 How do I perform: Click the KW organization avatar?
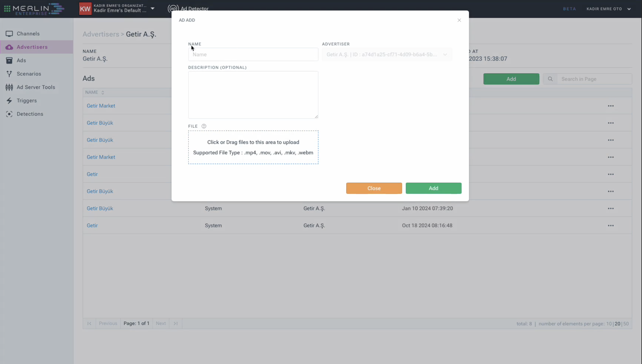[x=85, y=9]
